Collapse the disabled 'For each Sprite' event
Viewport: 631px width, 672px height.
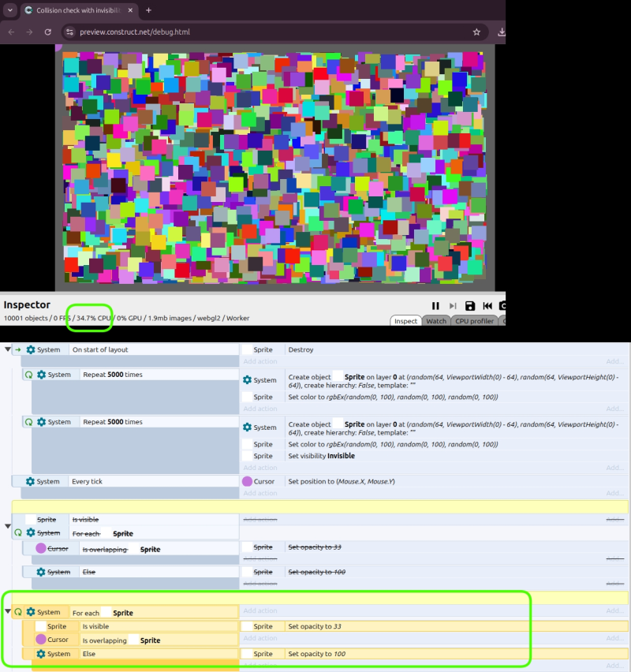(x=8, y=526)
